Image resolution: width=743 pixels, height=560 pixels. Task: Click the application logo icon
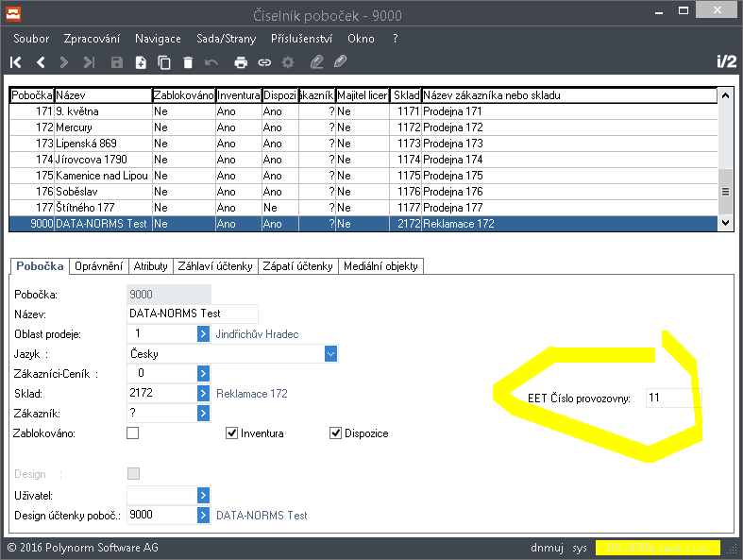point(13,14)
